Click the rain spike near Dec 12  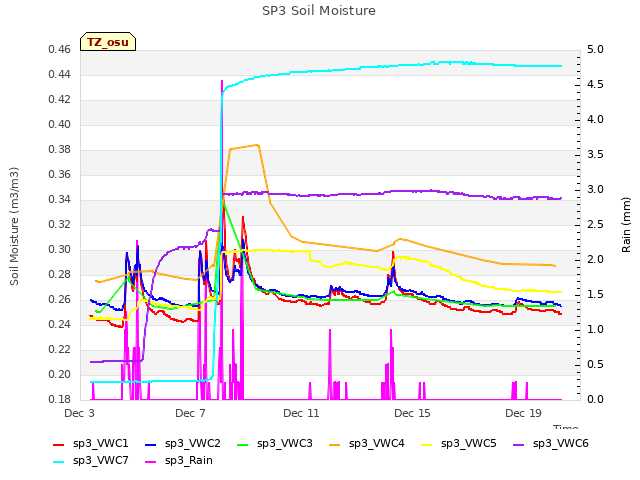330,363
